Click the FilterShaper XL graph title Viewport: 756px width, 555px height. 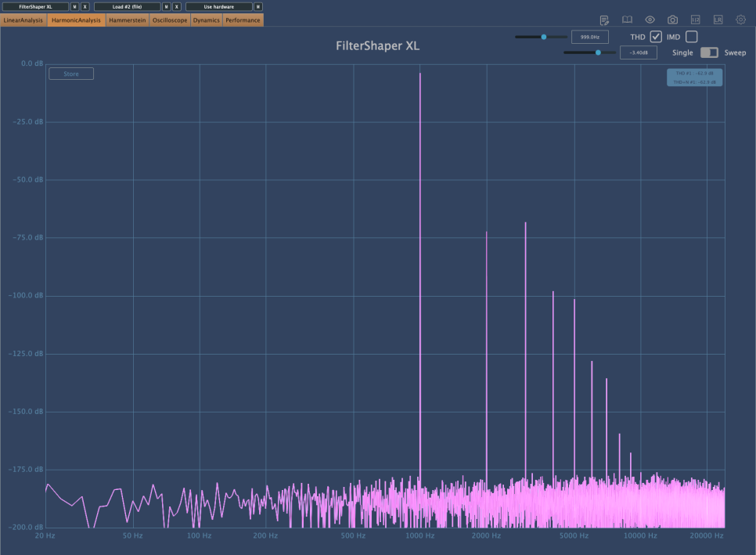(x=377, y=46)
